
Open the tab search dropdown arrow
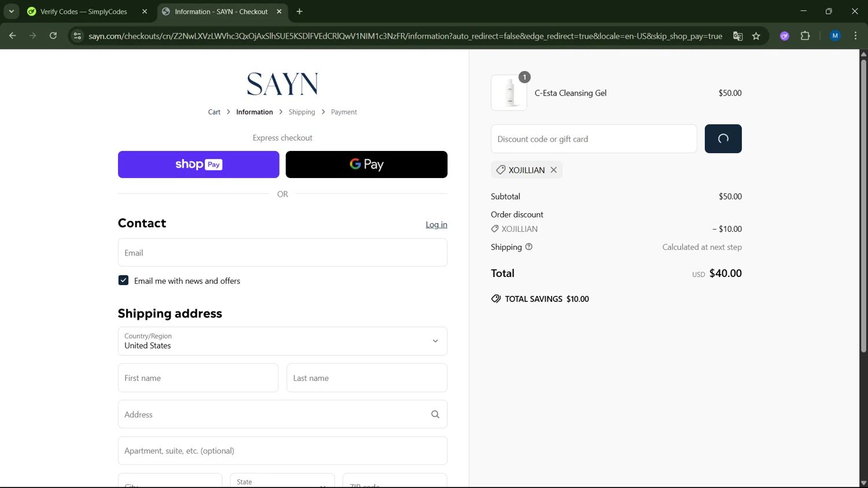[x=12, y=12]
